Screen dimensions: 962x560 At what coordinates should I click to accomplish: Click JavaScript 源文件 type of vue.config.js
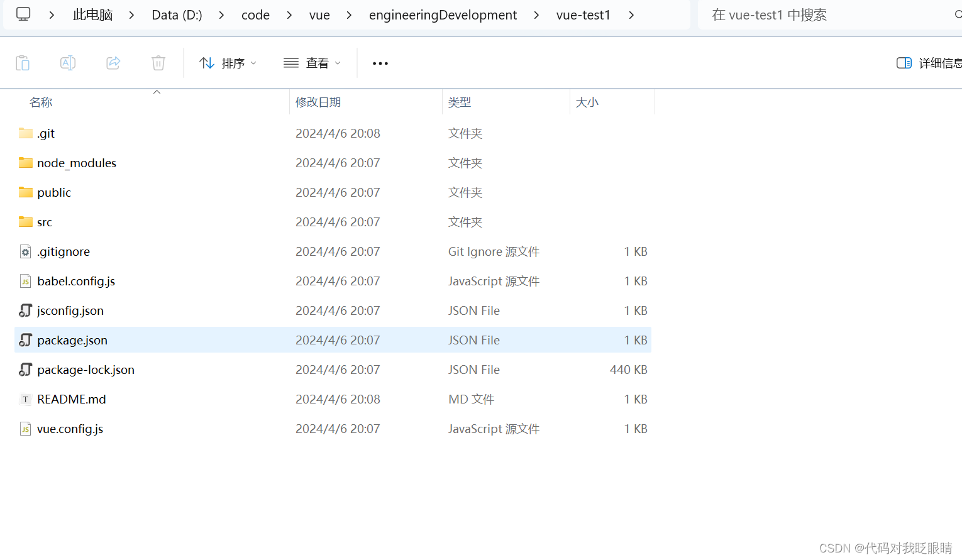pos(494,429)
